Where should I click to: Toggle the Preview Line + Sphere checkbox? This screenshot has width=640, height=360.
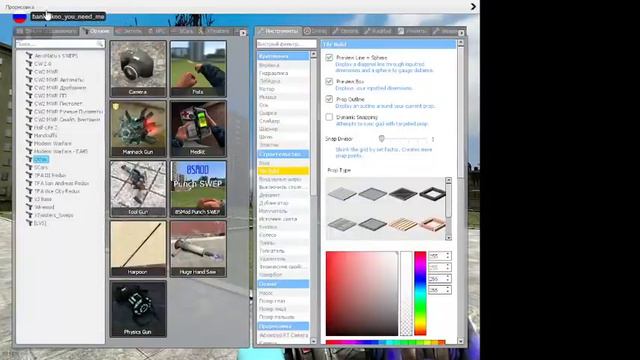pos(329,58)
